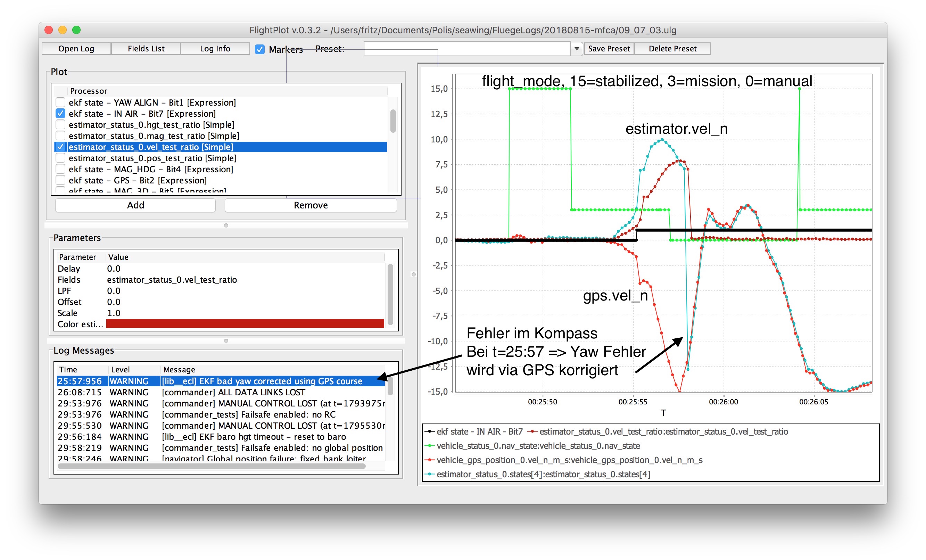Open the Fields List
926x560 pixels.
click(x=146, y=49)
